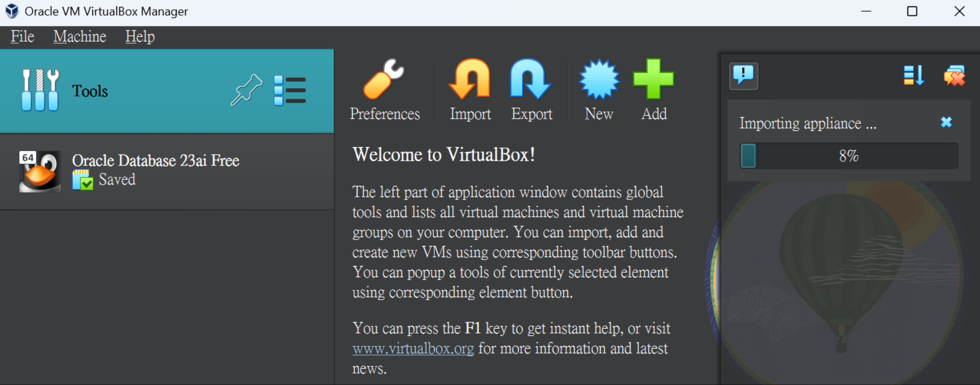Click the VirtualBox title bar logo

tap(12, 11)
